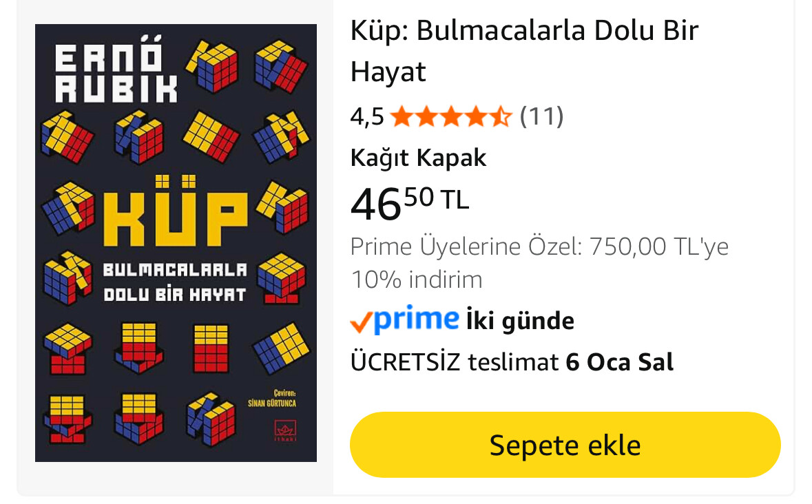The image size is (812, 504).
Task: Click the 46,50 TL price
Action: pyautogui.click(x=410, y=203)
